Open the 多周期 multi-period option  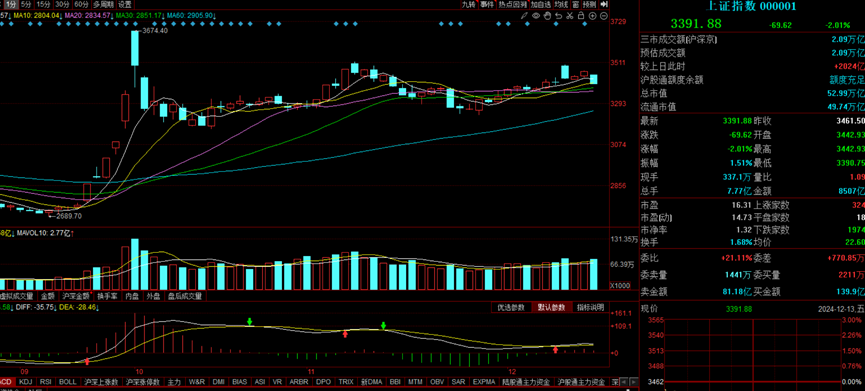[103, 4]
